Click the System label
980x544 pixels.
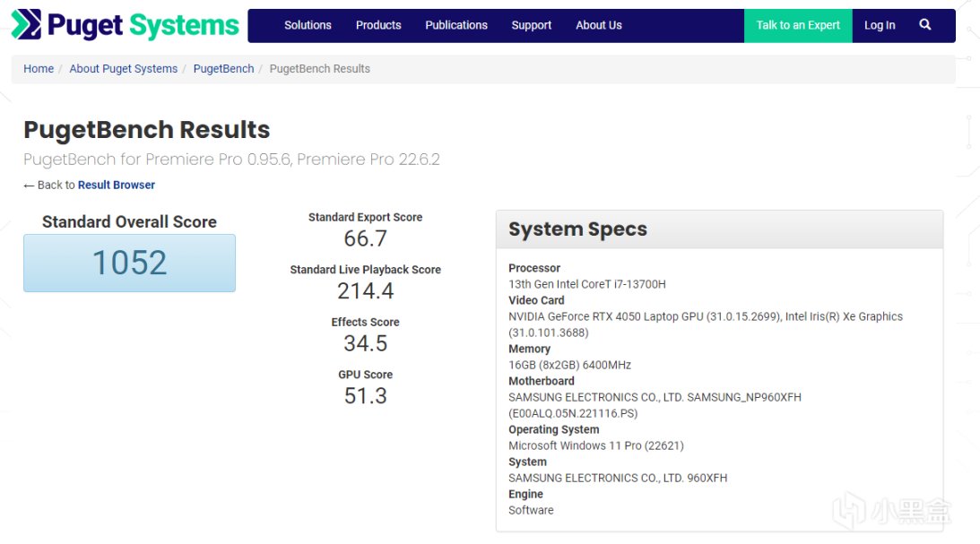point(527,462)
